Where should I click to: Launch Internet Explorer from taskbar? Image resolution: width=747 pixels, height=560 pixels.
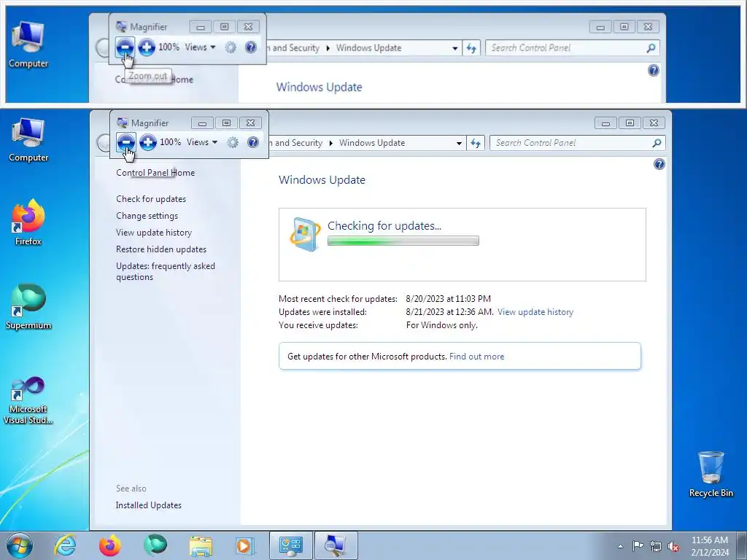[65, 545]
